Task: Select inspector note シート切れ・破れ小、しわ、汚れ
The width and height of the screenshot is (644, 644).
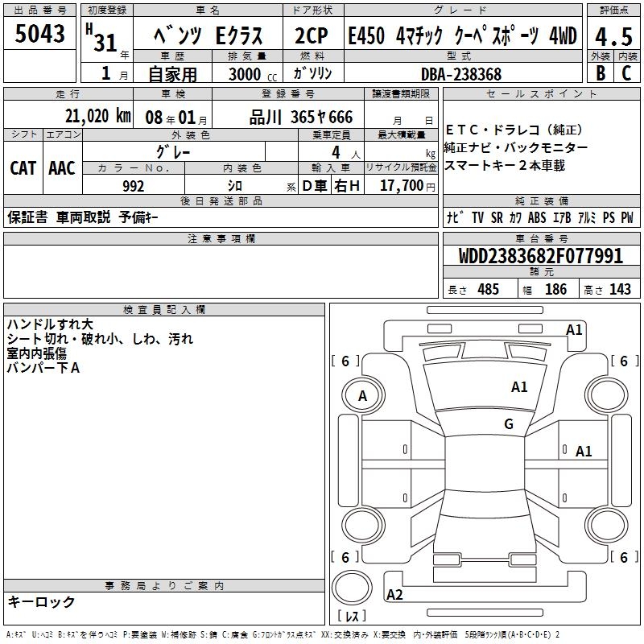Action: (100, 339)
